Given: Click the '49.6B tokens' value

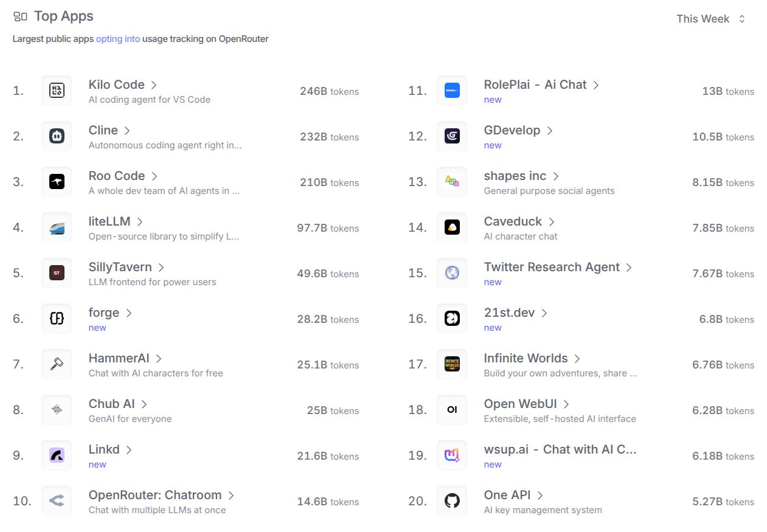Looking at the screenshot, I should 328,274.
